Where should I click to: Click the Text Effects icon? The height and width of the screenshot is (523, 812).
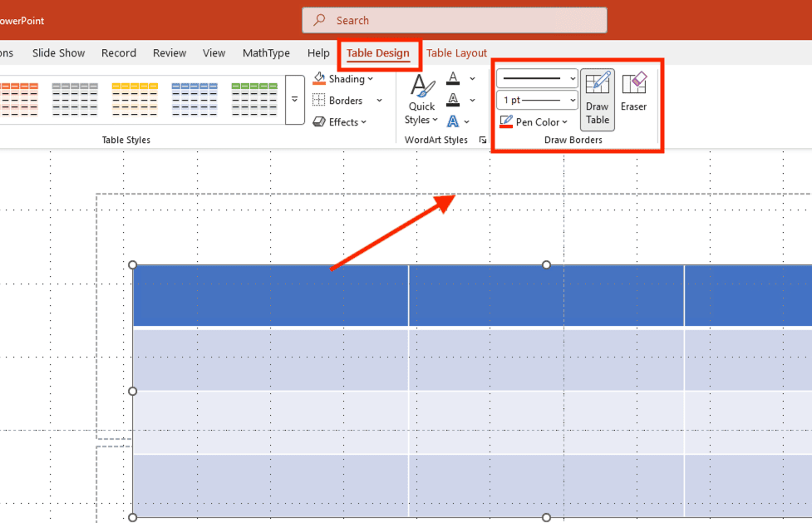click(453, 121)
